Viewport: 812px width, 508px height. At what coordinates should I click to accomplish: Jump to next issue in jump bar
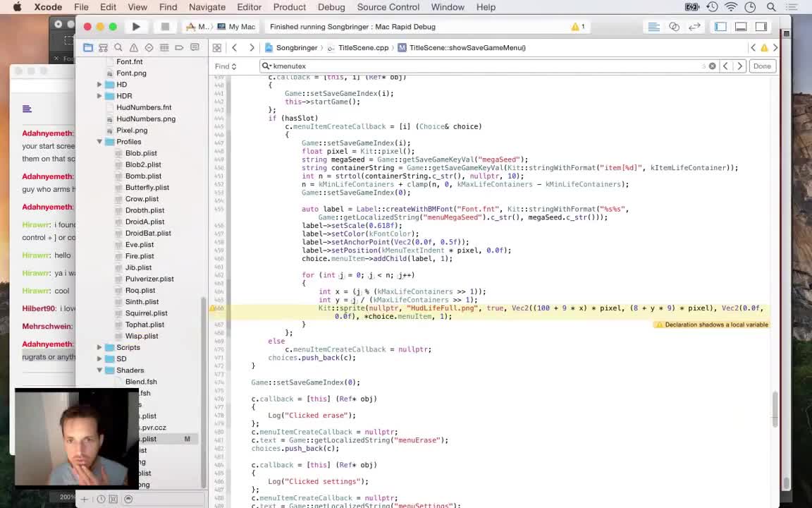point(775,48)
